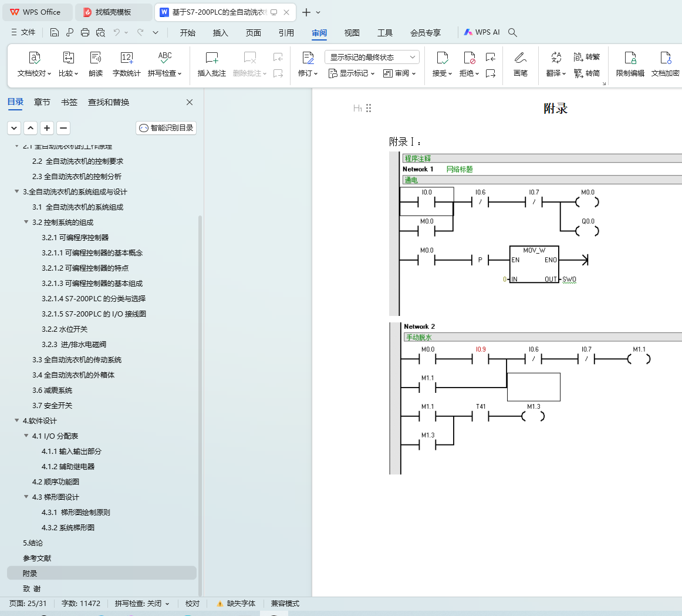Click 接受 accept changes icon
Image resolution: width=682 pixels, height=616 pixels.
pos(443,58)
